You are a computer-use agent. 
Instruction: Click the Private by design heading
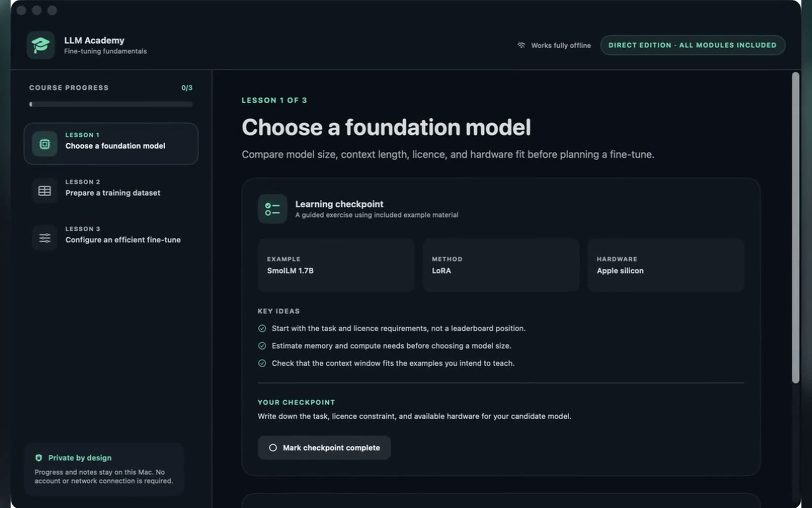[80, 458]
